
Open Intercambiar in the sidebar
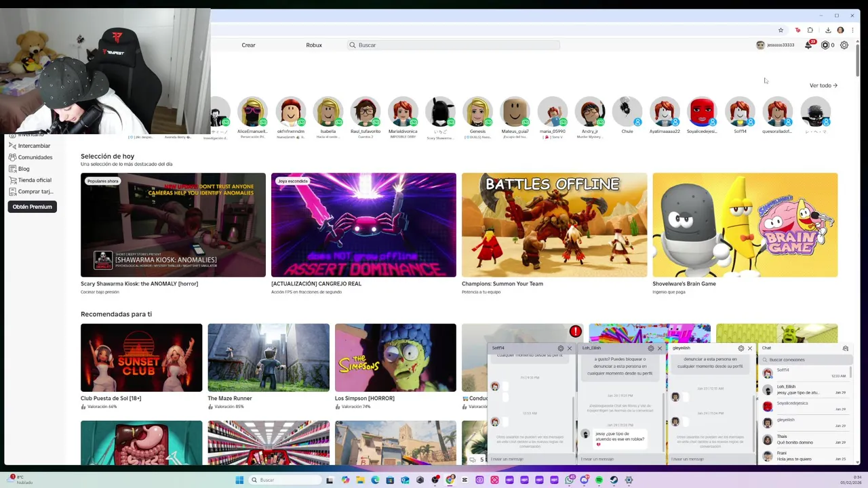pos(29,146)
